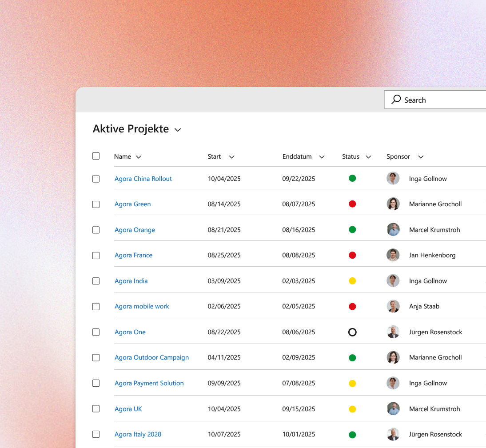Tick the Agora India checkbox
486x448 pixels.
[x=96, y=281]
